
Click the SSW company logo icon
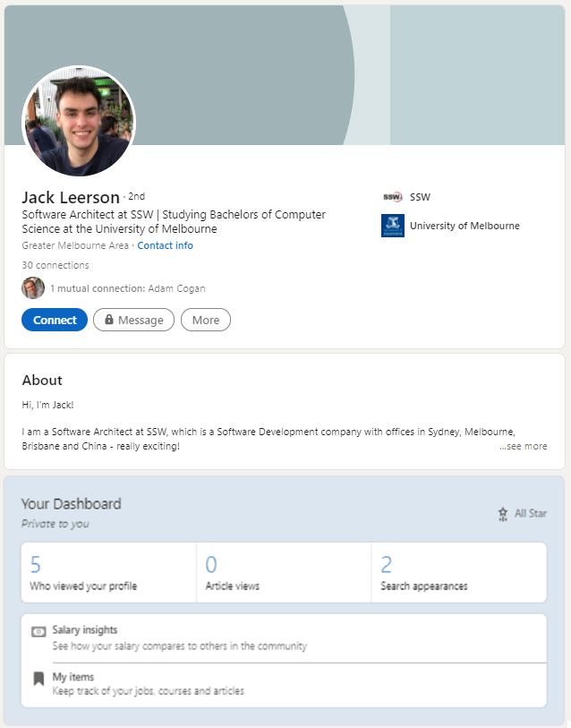[x=392, y=197]
